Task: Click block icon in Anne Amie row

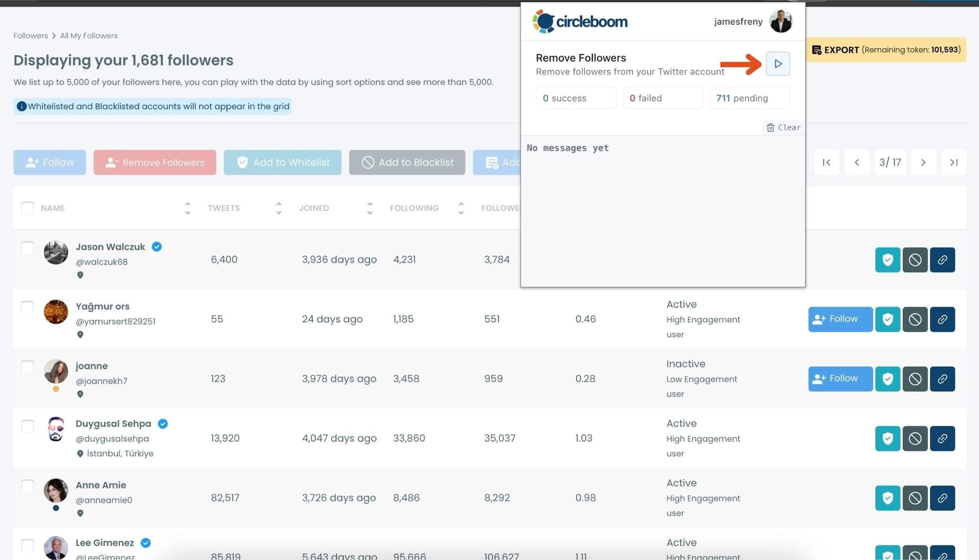Action: click(x=915, y=498)
